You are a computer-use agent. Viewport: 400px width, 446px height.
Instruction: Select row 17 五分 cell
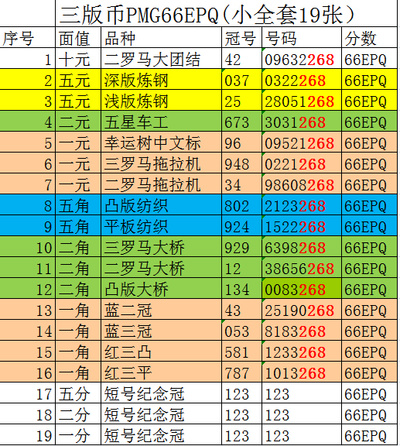pos(78,393)
